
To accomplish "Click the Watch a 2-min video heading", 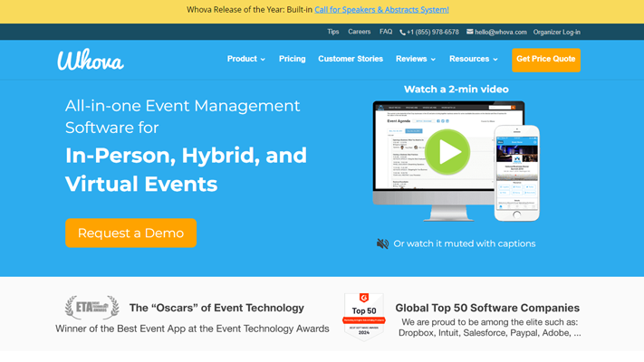I will tap(456, 90).
